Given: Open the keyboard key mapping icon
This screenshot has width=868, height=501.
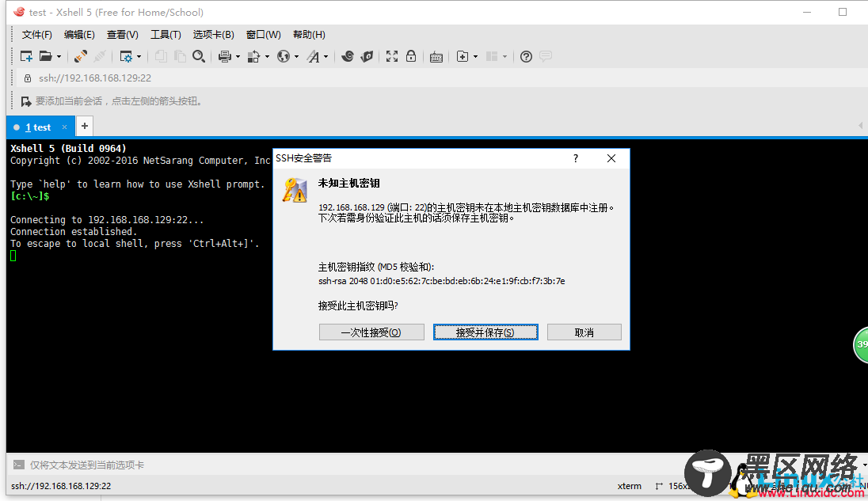Looking at the screenshot, I should (436, 56).
